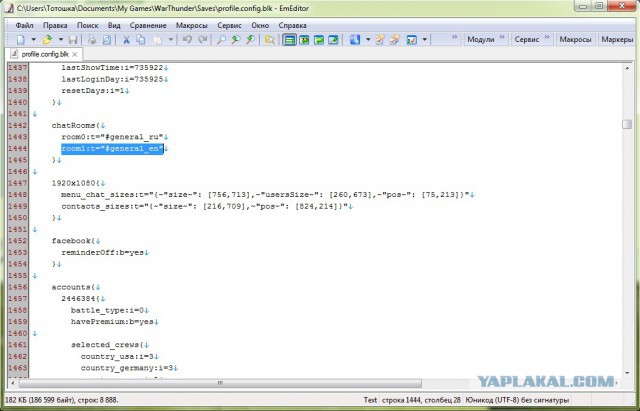Click the vertical scrollbar down arrow
640x411 pixels.
(627, 373)
